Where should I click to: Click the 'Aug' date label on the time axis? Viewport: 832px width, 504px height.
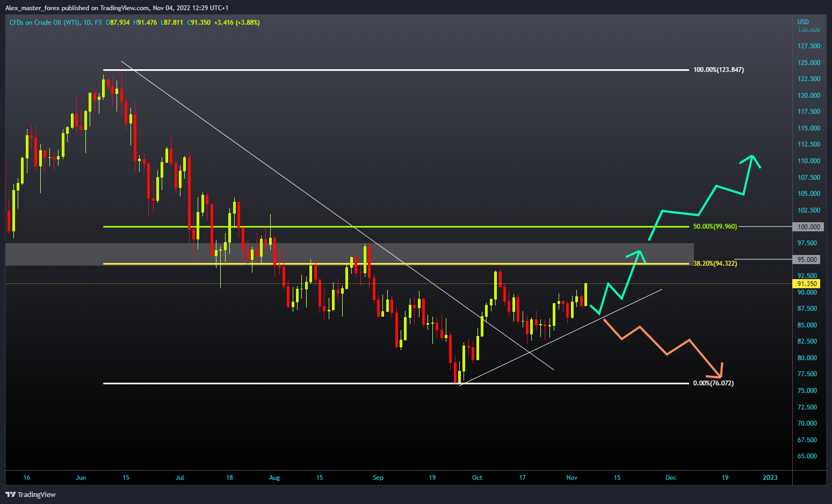[x=274, y=478]
